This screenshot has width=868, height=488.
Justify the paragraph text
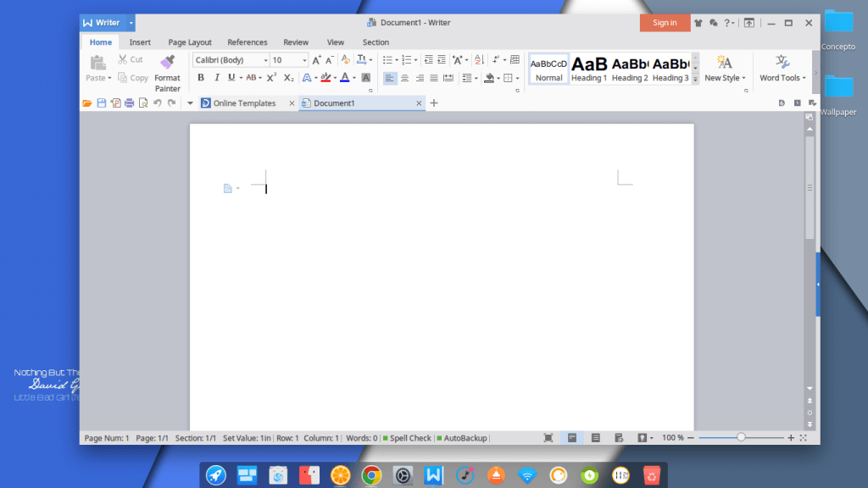434,78
